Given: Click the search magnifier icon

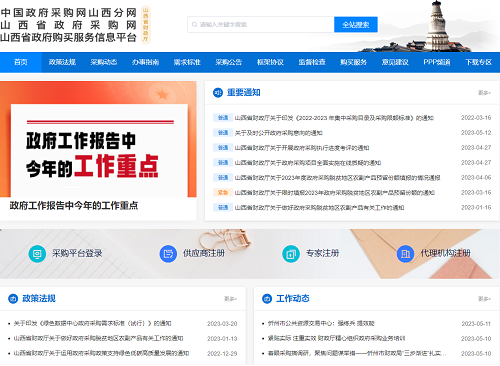Looking at the screenshot, I should pos(195,25).
